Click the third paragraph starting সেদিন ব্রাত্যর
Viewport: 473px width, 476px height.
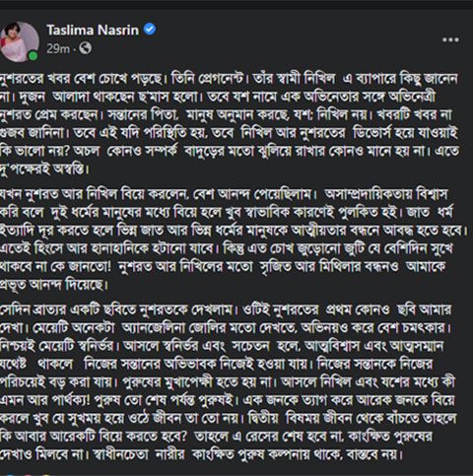229,381
